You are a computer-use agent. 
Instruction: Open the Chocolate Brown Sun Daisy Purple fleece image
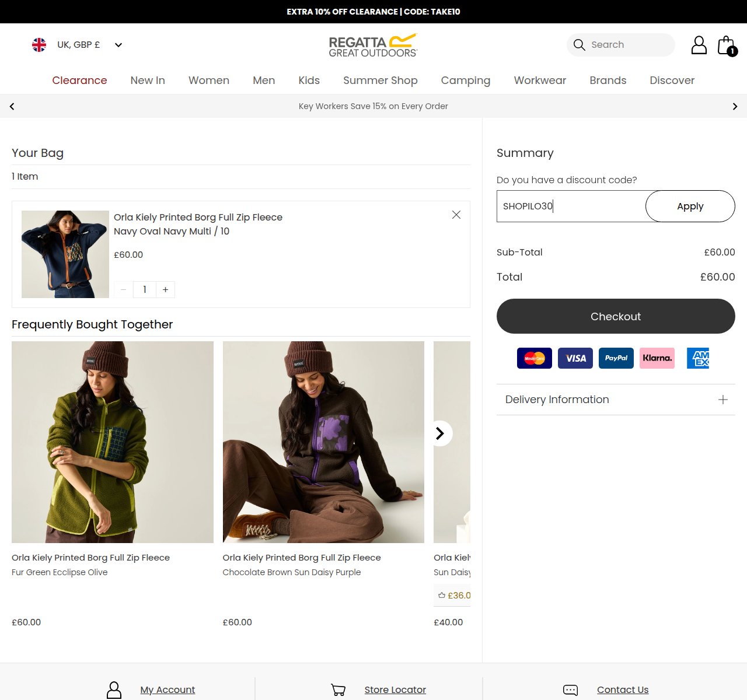(x=323, y=442)
